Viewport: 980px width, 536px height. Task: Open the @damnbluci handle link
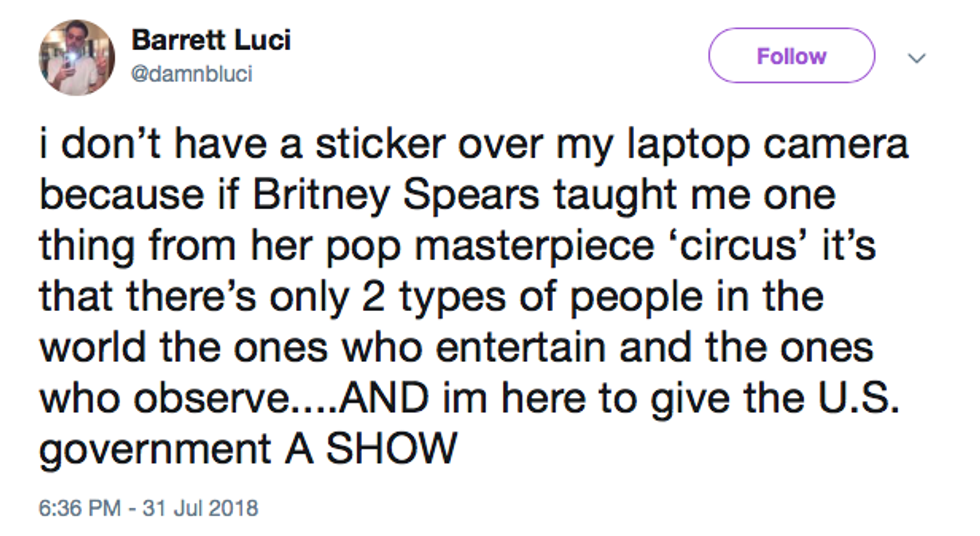coord(191,75)
